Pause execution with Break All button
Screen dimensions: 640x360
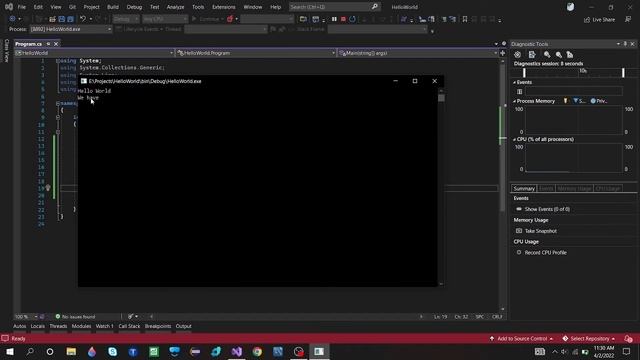coord(334,19)
